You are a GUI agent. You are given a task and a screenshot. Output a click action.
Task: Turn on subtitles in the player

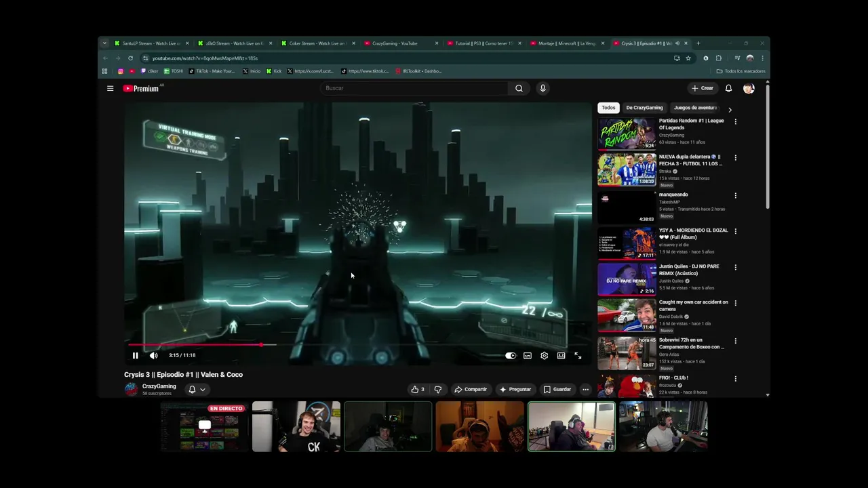(528, 355)
